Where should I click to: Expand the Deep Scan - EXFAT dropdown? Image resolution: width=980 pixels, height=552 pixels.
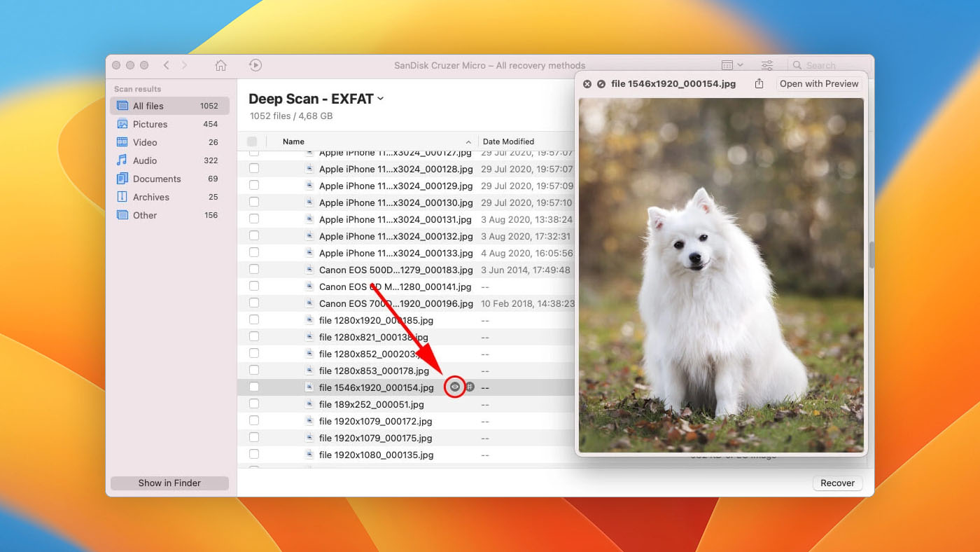[381, 99]
